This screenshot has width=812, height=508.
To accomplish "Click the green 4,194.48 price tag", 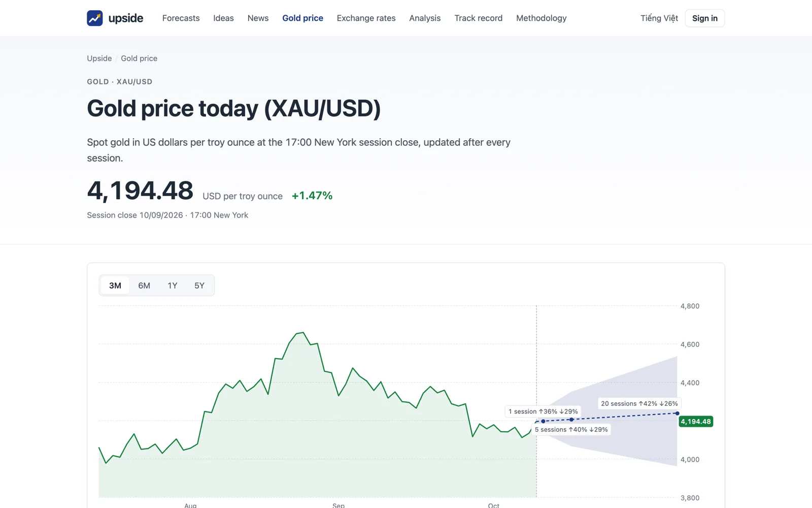I will pos(696,422).
